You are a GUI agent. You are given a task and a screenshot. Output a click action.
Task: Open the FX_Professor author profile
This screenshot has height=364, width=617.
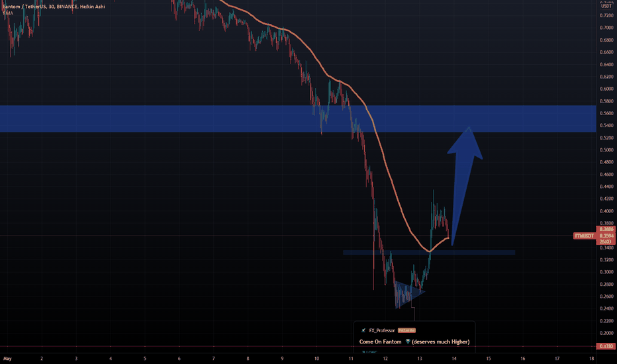382,330
